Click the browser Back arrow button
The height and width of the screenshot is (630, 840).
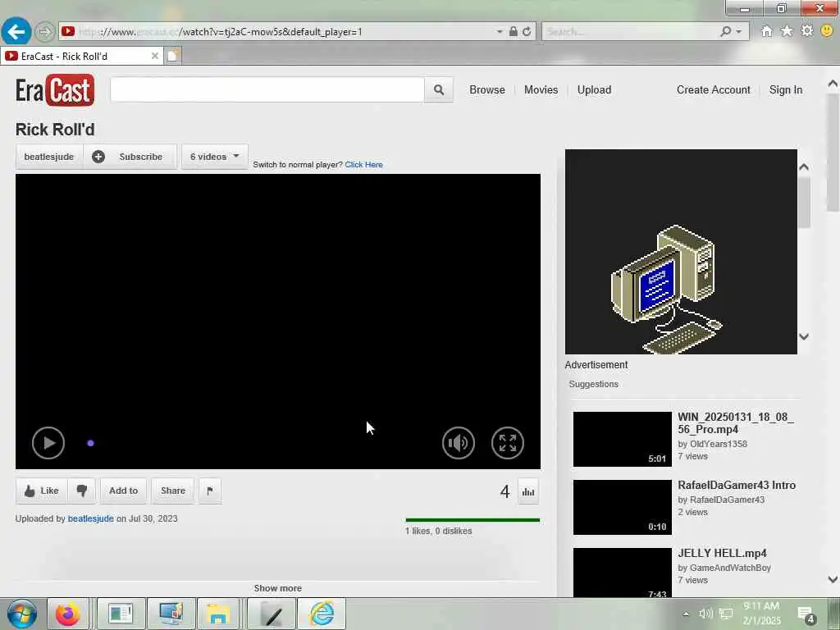point(16,31)
